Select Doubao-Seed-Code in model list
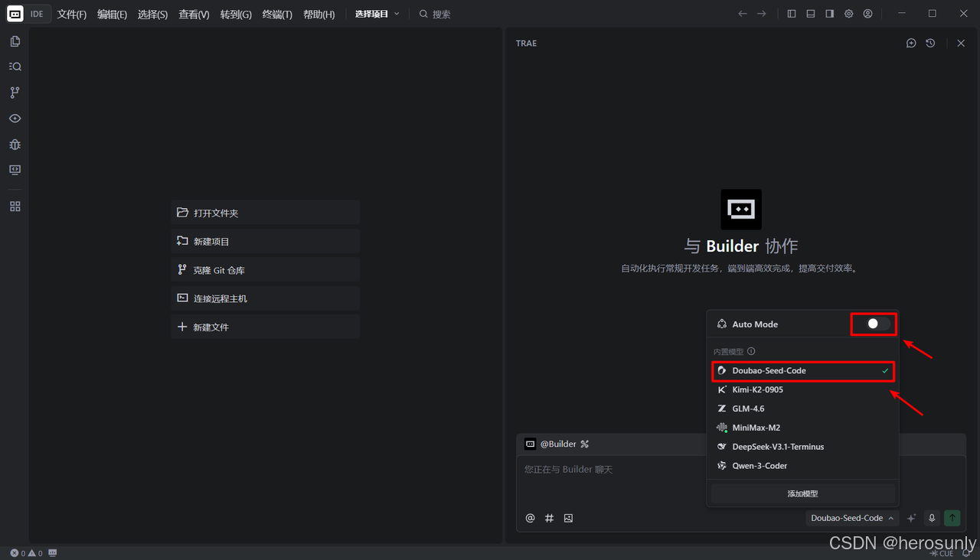 (x=802, y=370)
